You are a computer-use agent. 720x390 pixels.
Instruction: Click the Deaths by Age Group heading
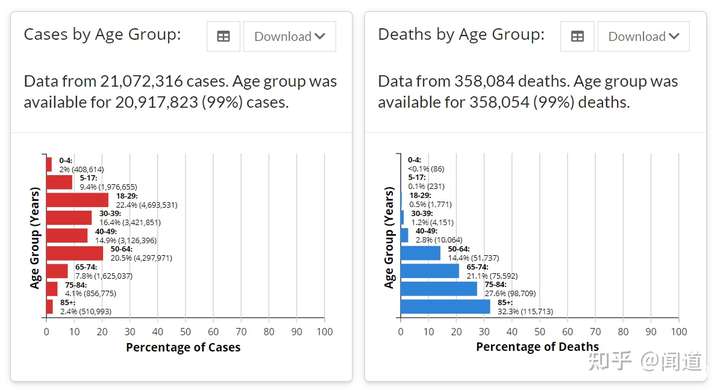click(461, 35)
